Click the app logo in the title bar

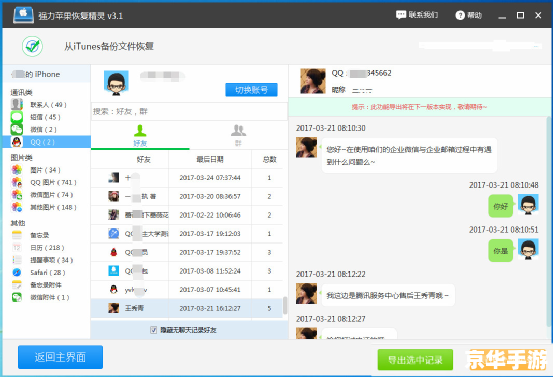point(23,15)
